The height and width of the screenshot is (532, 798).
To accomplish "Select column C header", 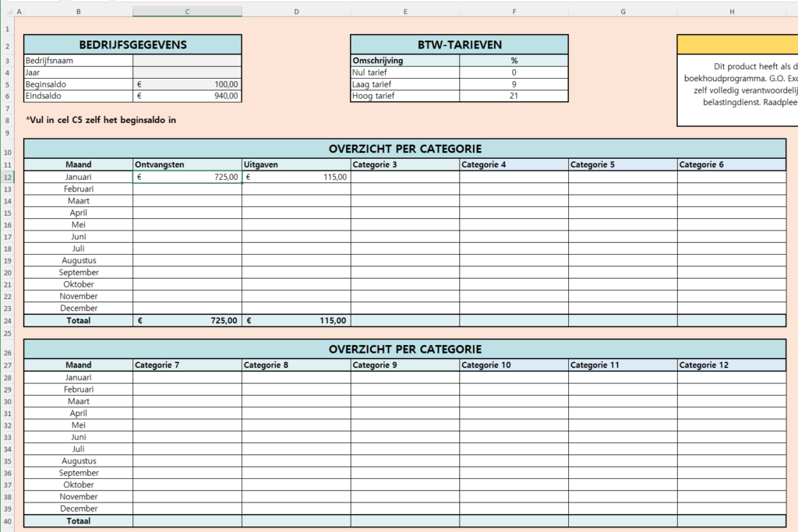I will [187, 11].
